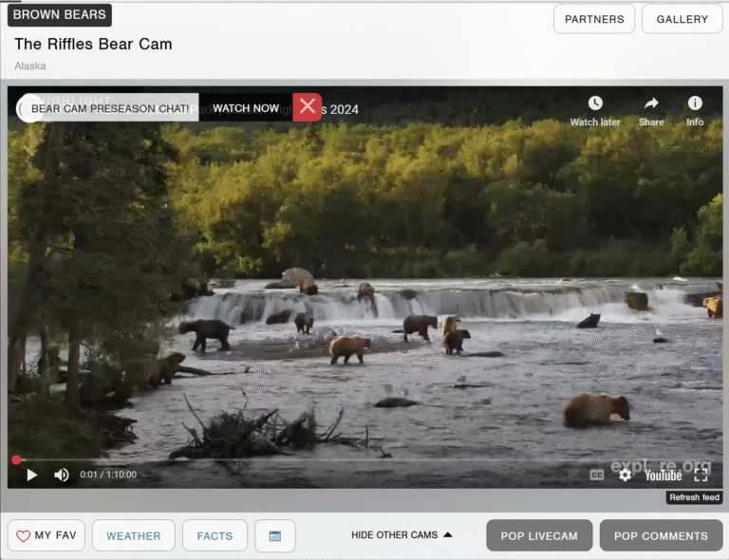Open the calendar icon button
This screenshot has width=729, height=560.
(x=274, y=535)
